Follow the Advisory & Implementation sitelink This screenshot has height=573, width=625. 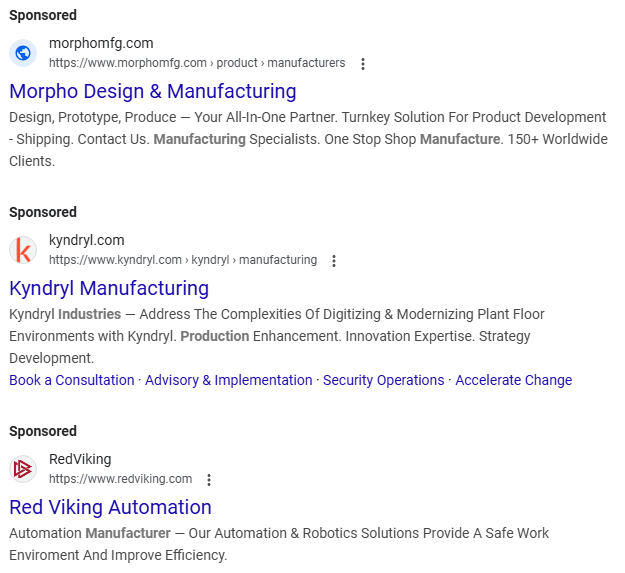pyautogui.click(x=228, y=380)
